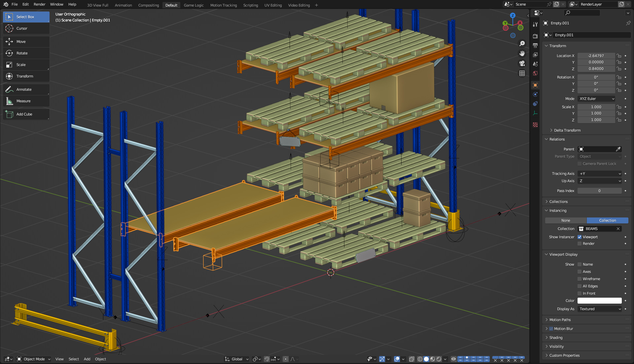The width and height of the screenshot is (634, 364).
Task: Choose the Scale tool
Action: [26, 65]
